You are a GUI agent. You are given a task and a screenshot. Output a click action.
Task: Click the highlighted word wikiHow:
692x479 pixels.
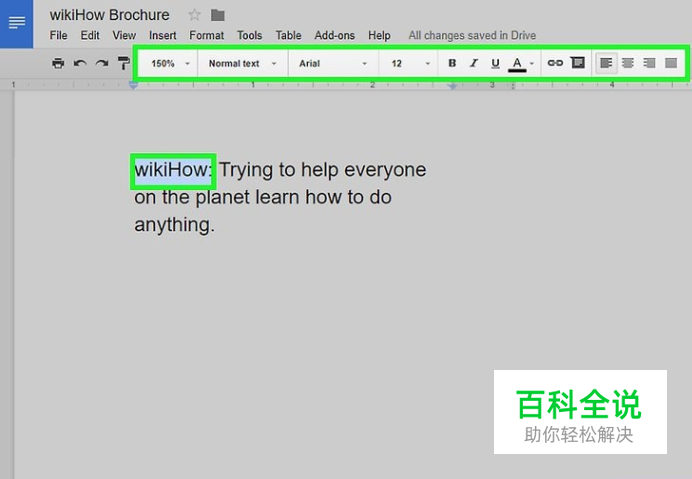coord(173,170)
